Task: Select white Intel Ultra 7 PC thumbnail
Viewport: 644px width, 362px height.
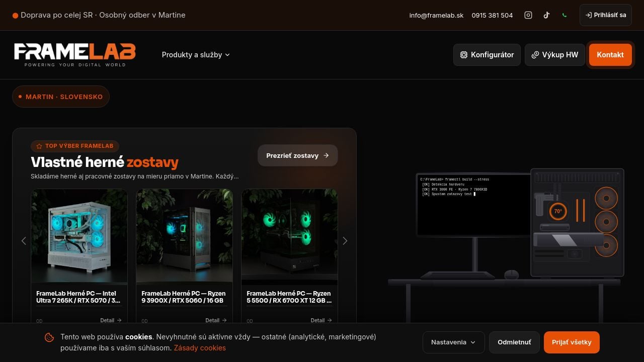Action: pyautogui.click(x=79, y=236)
